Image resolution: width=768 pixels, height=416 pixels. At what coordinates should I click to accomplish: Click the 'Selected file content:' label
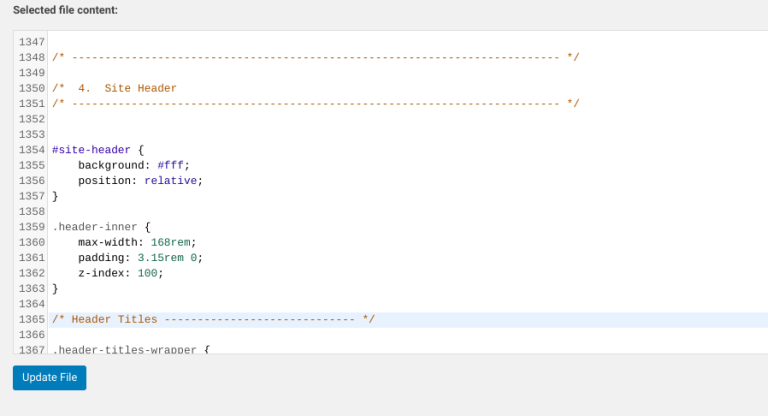pyautogui.click(x=65, y=10)
